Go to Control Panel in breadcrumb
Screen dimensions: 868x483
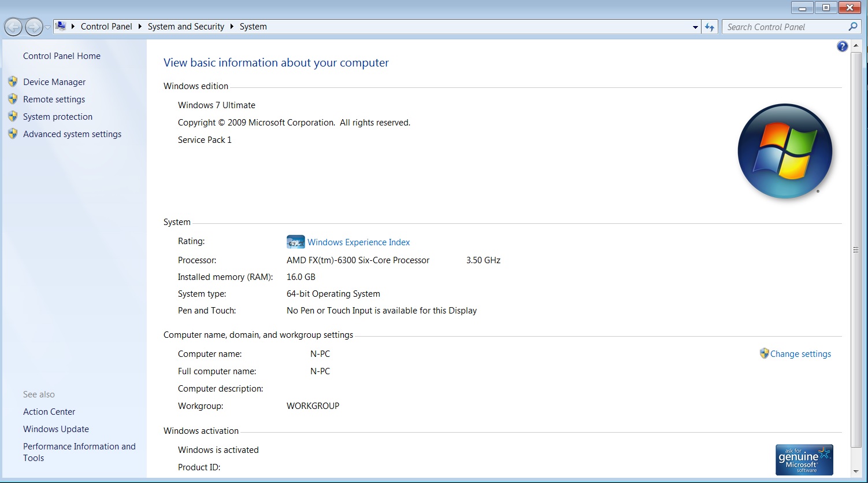pos(106,27)
